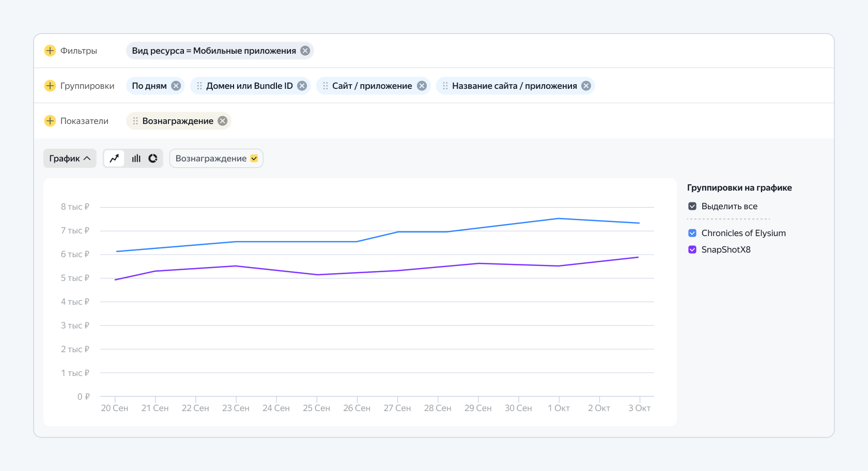Click the plus icon next to Фильтры
The height and width of the screenshot is (471, 868).
(x=50, y=51)
